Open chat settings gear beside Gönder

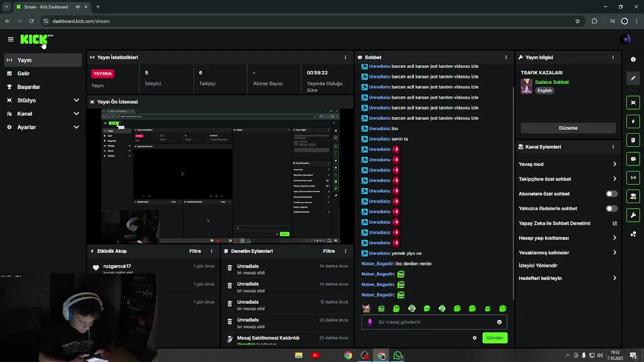coord(474,338)
